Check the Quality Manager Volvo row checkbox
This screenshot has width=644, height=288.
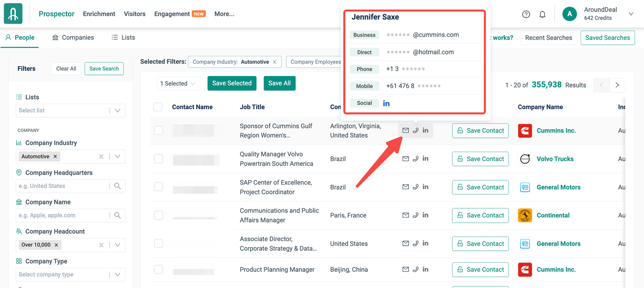158,159
